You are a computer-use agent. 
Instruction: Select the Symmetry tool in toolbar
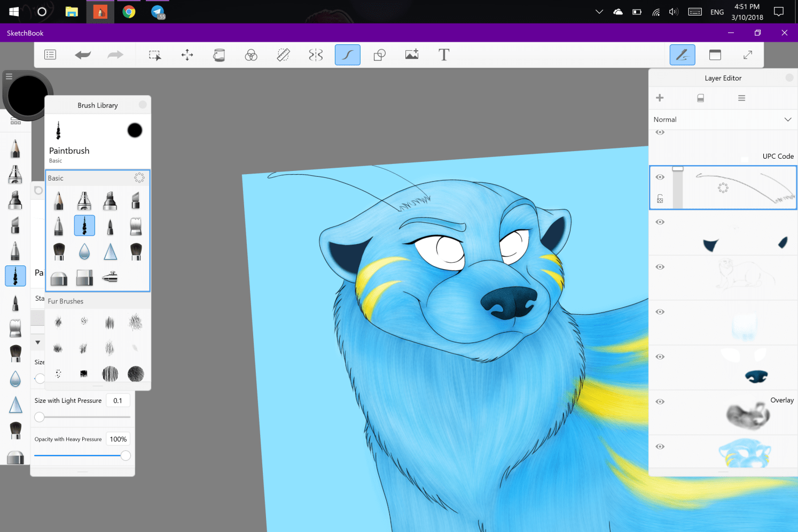pos(316,54)
